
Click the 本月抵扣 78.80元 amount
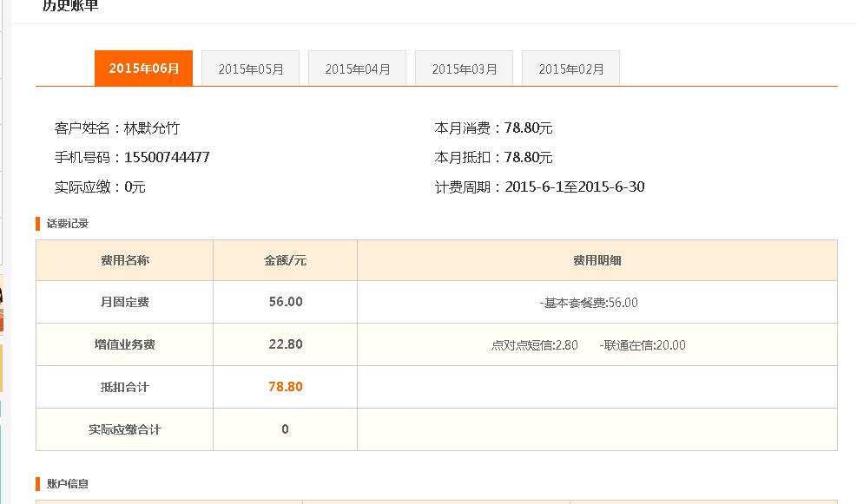click(528, 158)
